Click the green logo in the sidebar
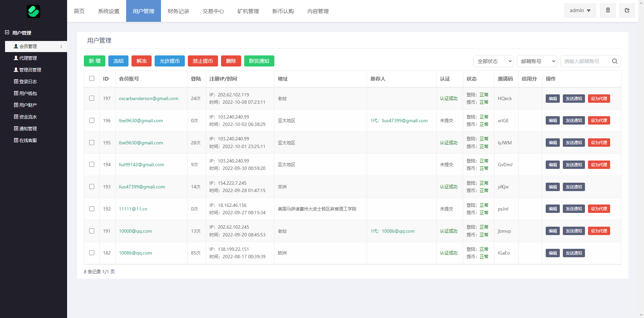The height and width of the screenshot is (318, 644). point(34,11)
